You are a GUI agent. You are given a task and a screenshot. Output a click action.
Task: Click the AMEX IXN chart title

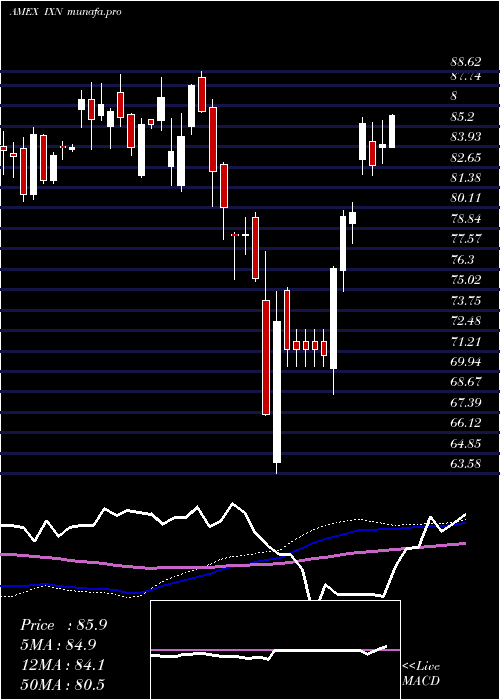(65, 12)
